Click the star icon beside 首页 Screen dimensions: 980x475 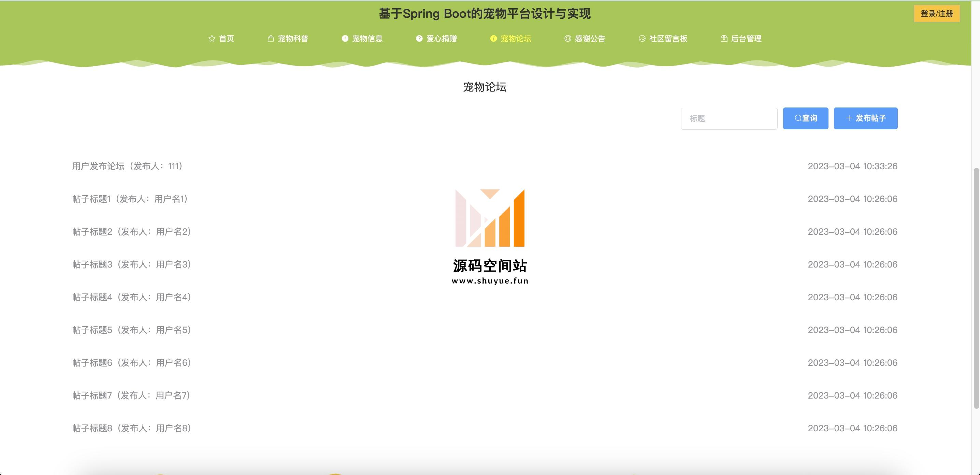[212, 39]
